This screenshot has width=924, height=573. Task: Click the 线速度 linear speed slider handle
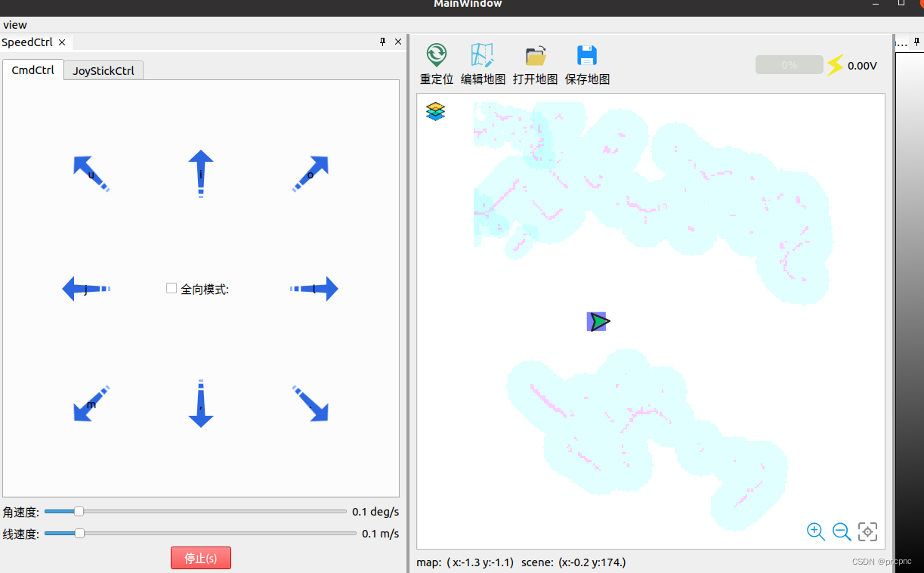(x=79, y=533)
